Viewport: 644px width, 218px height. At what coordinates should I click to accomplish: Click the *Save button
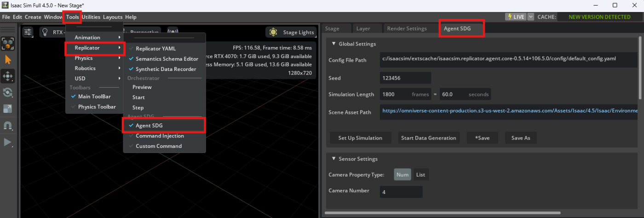[x=482, y=138]
